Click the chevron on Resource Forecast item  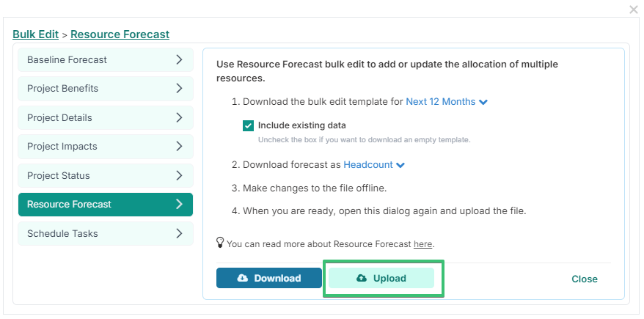[x=179, y=204]
